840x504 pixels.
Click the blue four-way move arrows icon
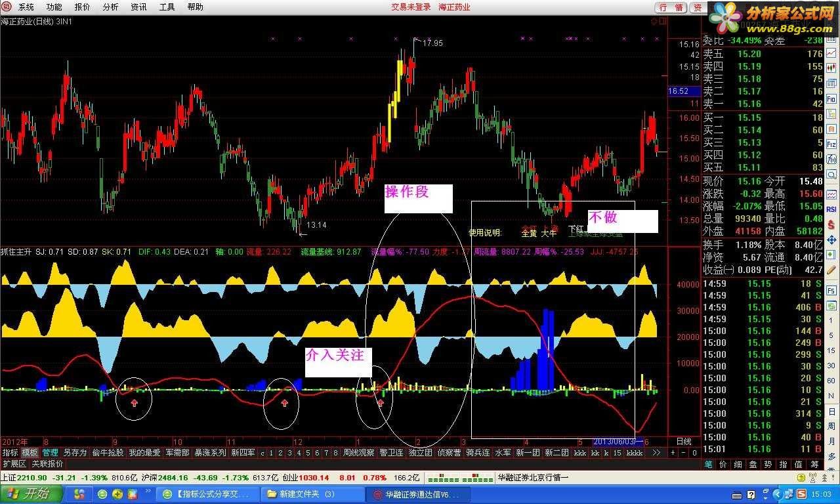(831, 240)
